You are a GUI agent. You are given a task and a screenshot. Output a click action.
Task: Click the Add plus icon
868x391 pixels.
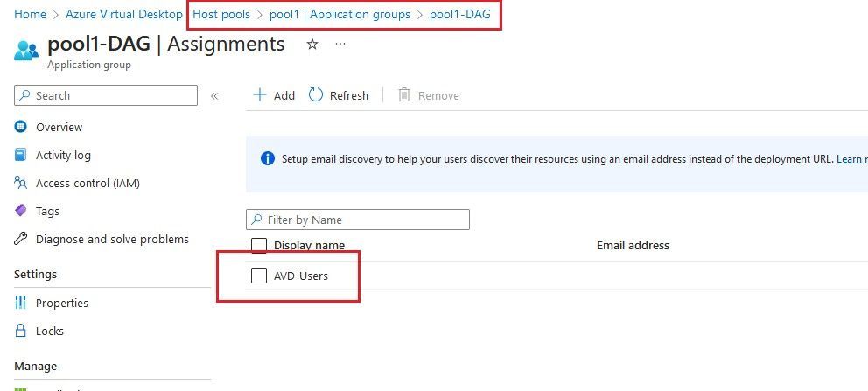pyautogui.click(x=259, y=94)
